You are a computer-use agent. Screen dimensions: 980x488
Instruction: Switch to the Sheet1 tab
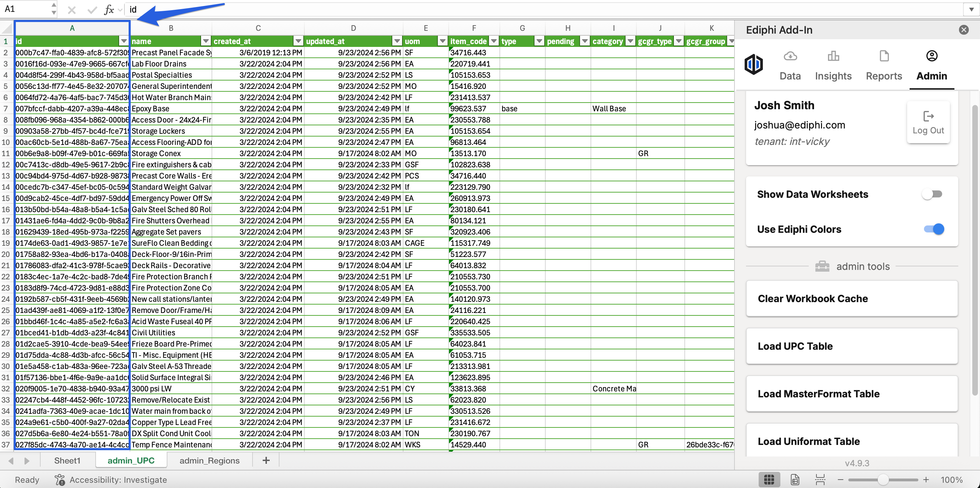point(67,461)
